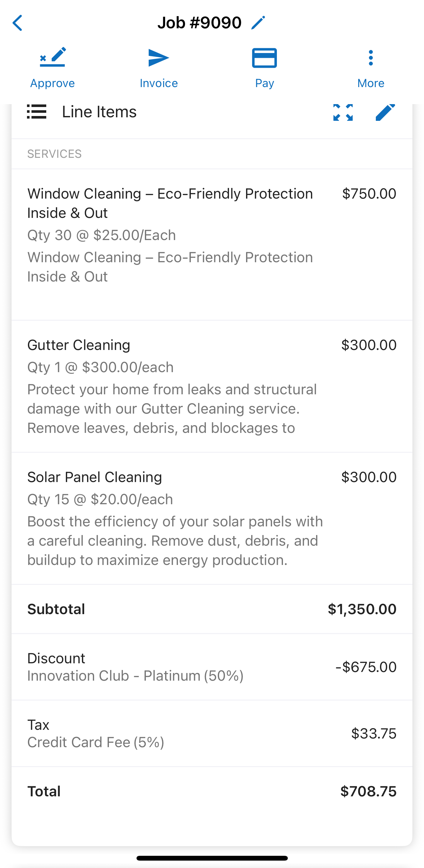
Task: Open payment via Pay card icon
Action: coord(264,58)
